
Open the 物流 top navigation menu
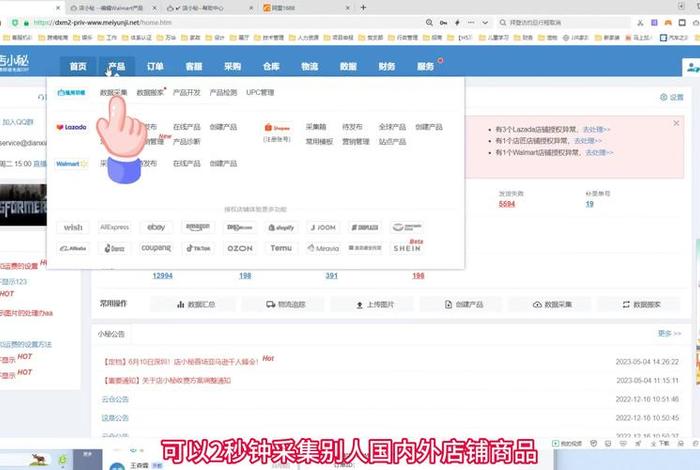pos(309,67)
